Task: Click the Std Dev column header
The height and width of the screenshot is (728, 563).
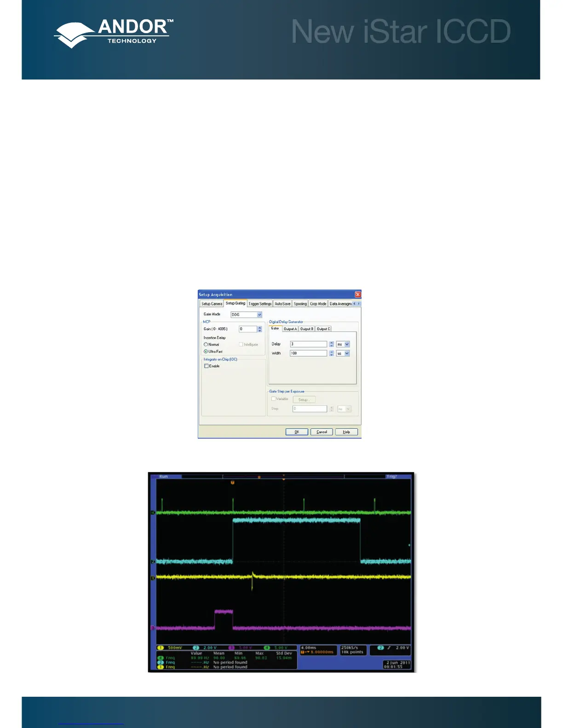Action: (x=284, y=653)
